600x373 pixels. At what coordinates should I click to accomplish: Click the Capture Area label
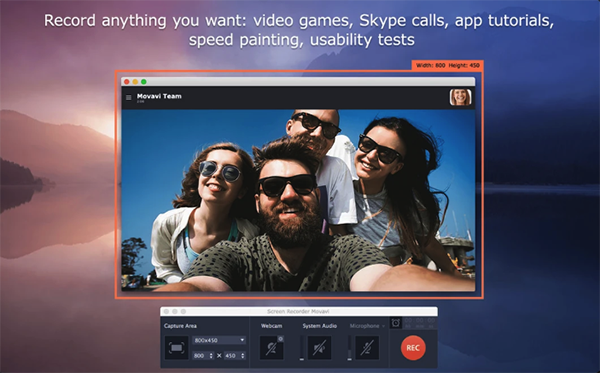coord(180,326)
